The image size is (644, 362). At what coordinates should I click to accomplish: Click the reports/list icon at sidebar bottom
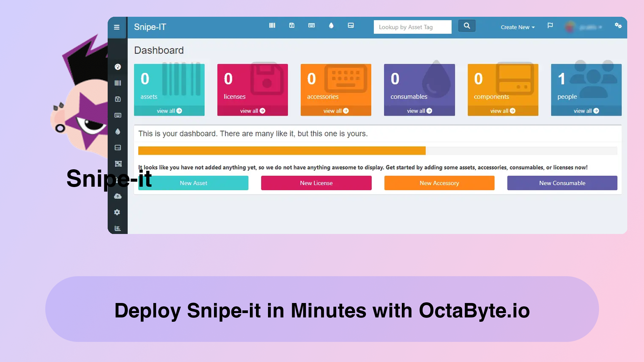pyautogui.click(x=117, y=228)
